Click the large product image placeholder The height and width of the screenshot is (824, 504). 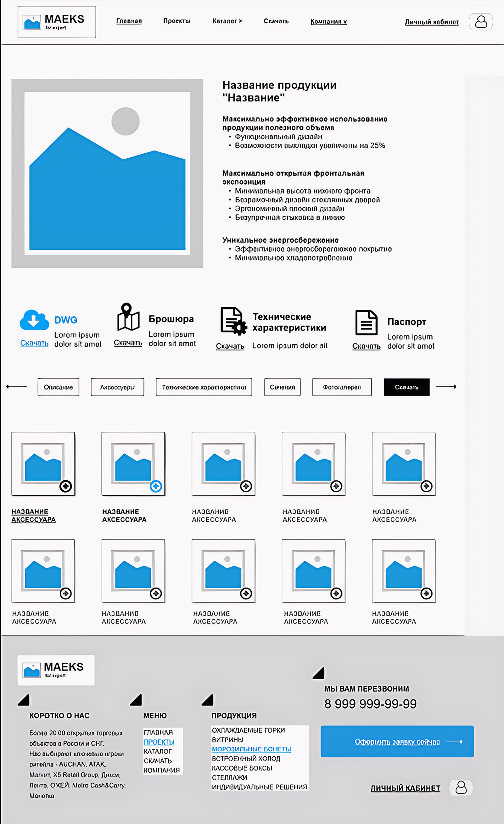click(107, 173)
